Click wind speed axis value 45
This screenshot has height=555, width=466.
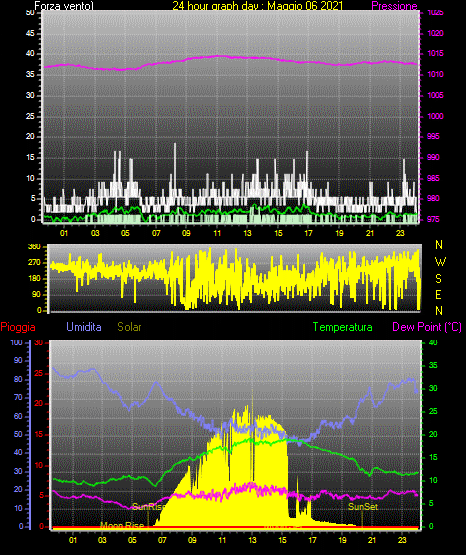coord(30,33)
